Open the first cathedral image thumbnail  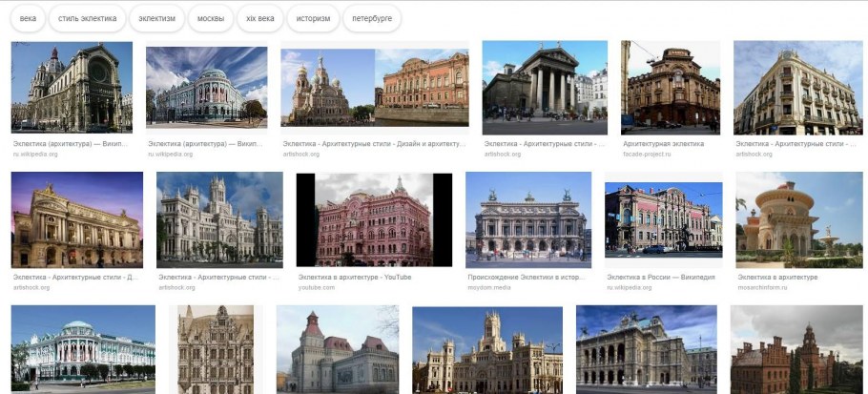[x=72, y=87]
